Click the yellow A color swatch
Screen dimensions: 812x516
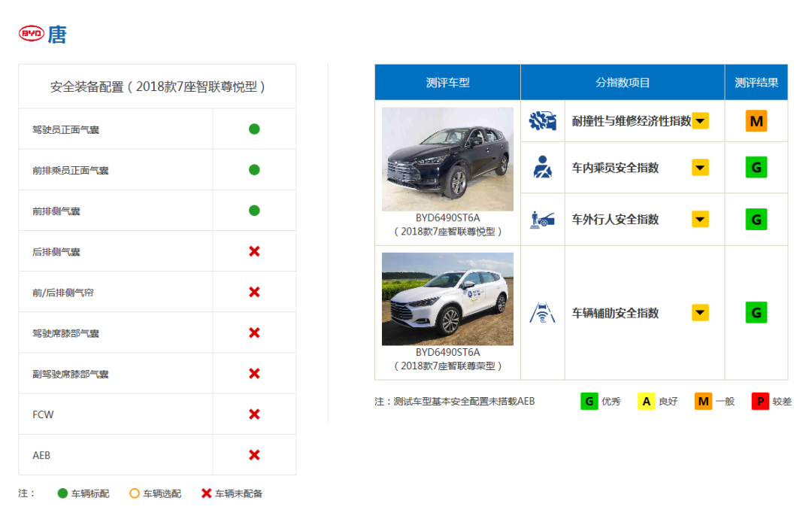tap(645, 401)
